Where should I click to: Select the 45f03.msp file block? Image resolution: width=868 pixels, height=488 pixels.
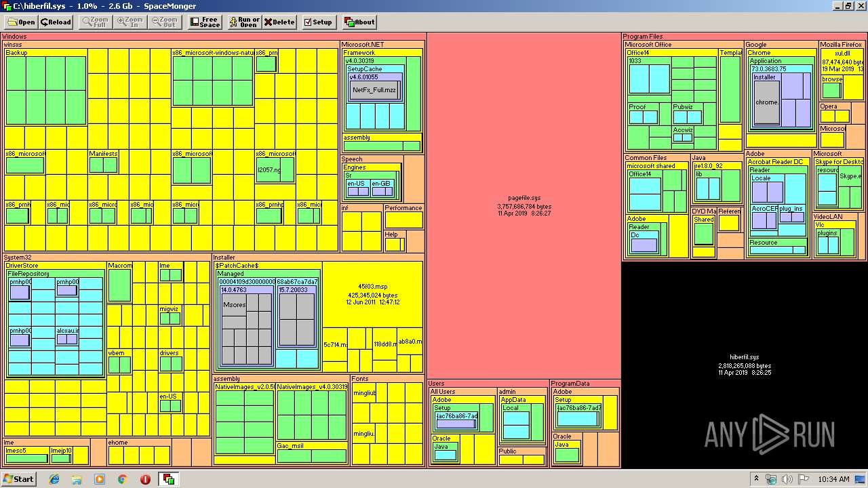coord(372,294)
